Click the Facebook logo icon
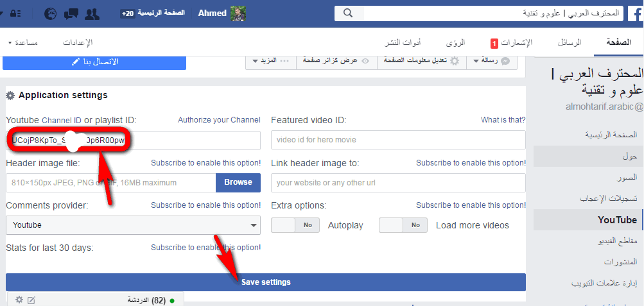644x306 pixels. pos(635,13)
